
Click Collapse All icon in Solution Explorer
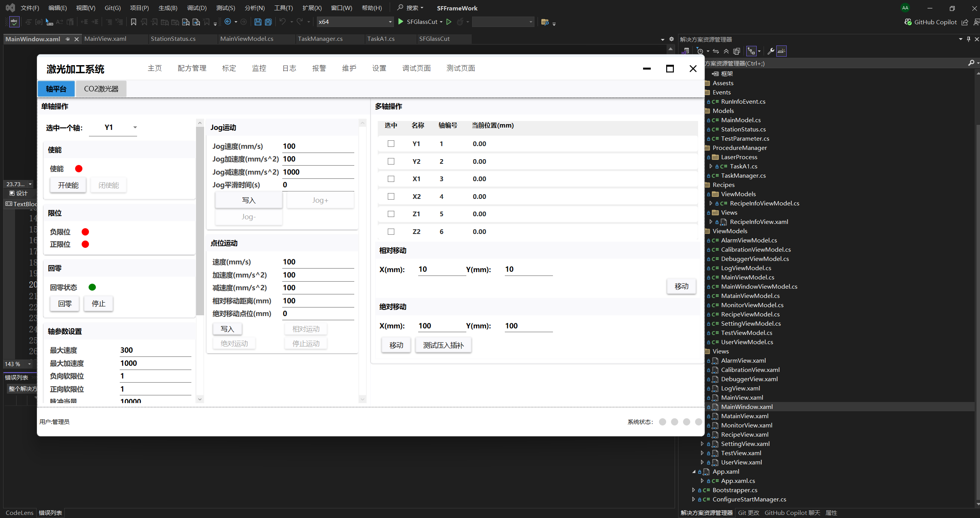726,51
